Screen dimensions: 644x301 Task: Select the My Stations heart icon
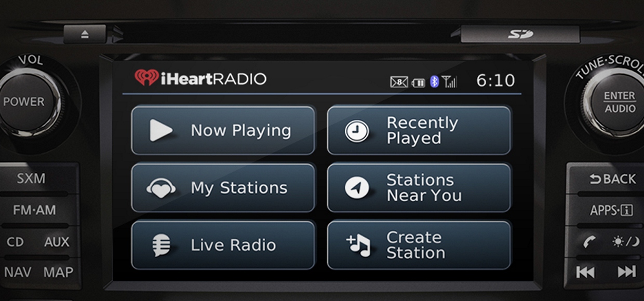pyautogui.click(x=161, y=188)
